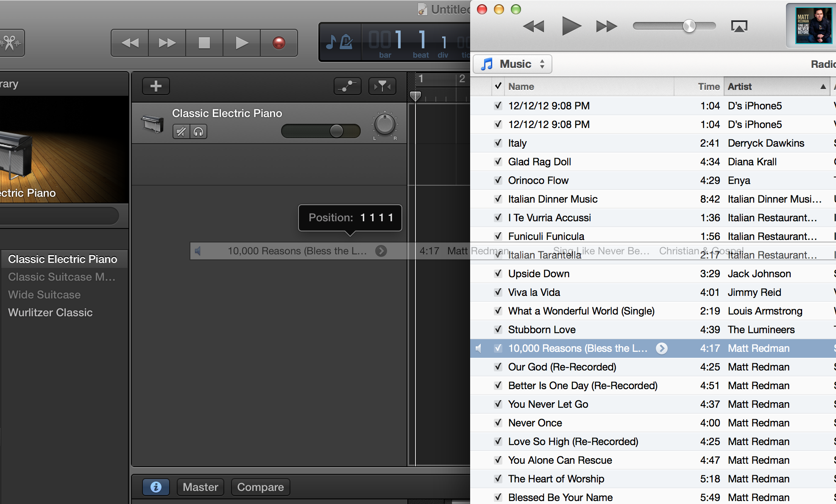
Task: Click the track pan knob
Action: click(385, 125)
